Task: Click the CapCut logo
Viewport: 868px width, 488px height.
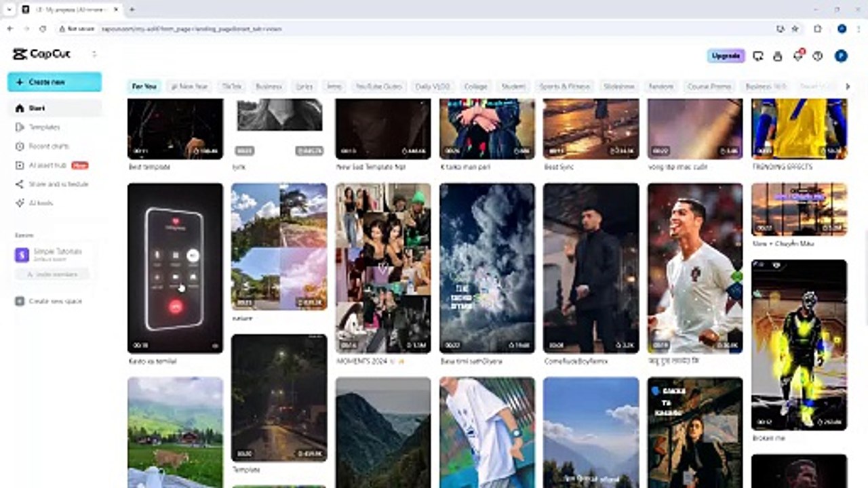Action: 41,54
